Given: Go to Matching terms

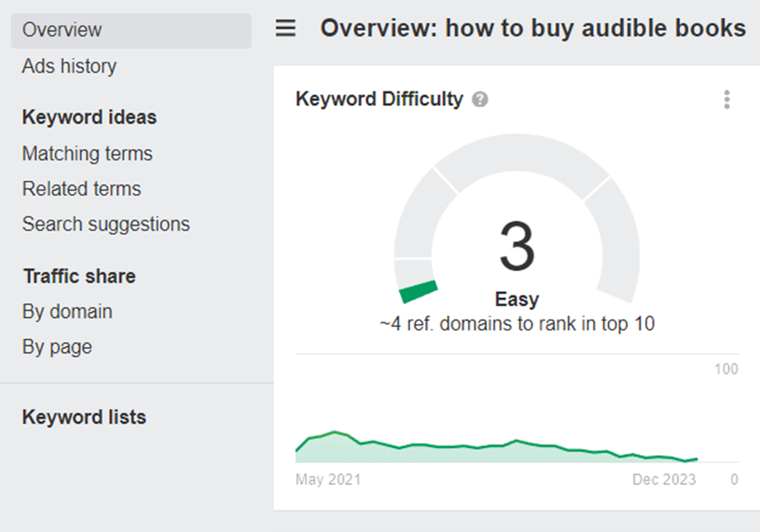Looking at the screenshot, I should coord(87,153).
